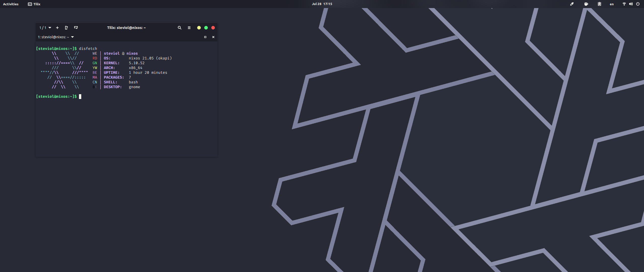Open the Activities overview
The image size is (644, 272).
click(11, 4)
